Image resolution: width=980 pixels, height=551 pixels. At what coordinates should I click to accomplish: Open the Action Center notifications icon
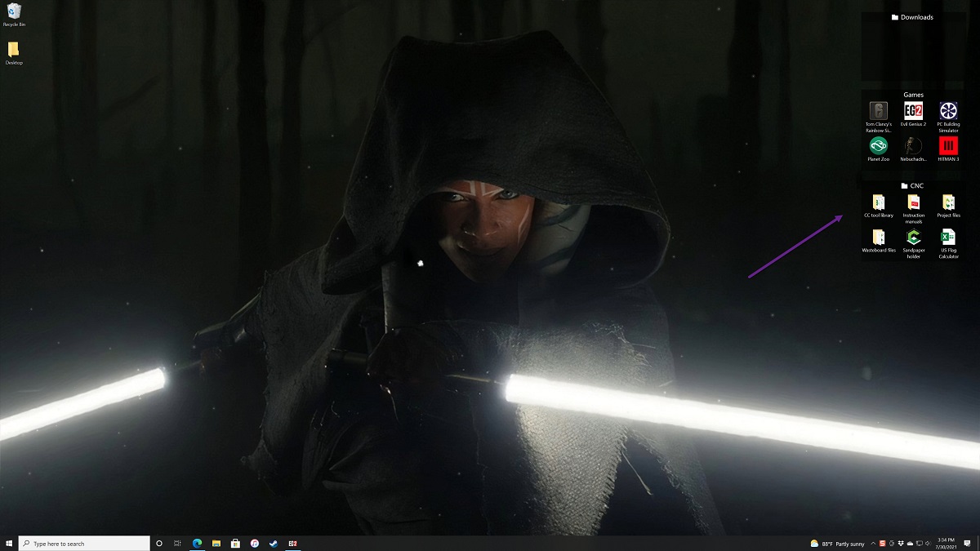point(967,544)
